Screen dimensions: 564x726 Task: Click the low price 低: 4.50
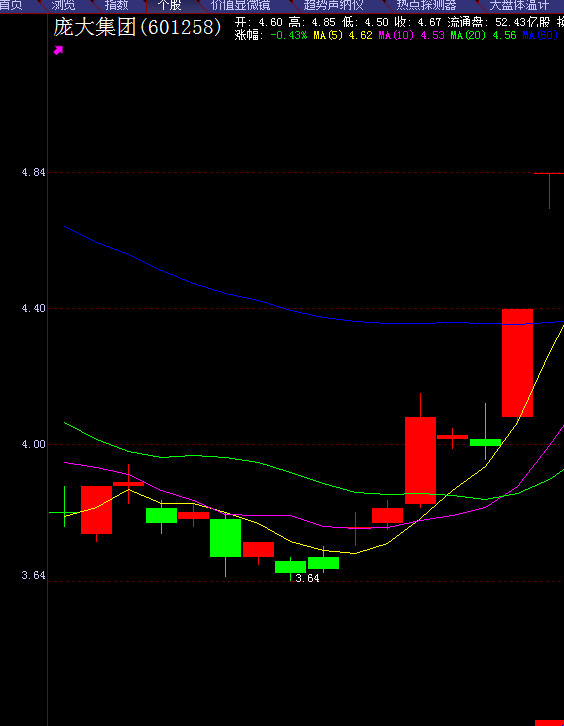(x=365, y=22)
